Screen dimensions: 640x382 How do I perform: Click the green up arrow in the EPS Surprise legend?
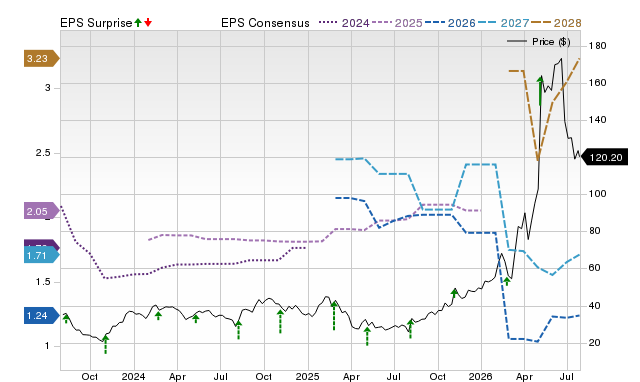138,23
